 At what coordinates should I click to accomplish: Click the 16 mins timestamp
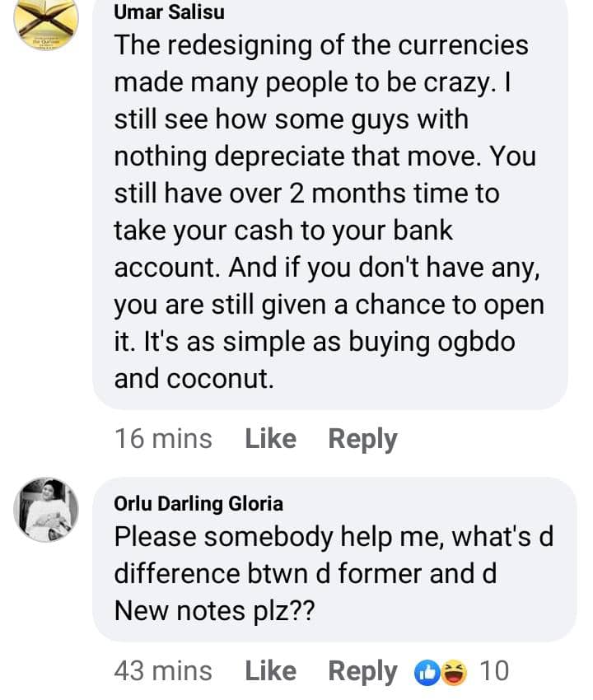[163, 439]
